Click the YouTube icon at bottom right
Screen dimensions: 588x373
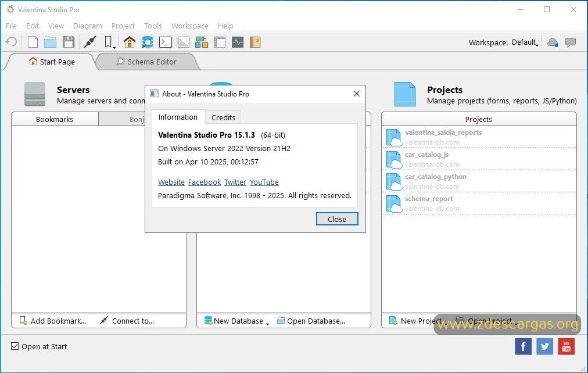tap(567, 346)
